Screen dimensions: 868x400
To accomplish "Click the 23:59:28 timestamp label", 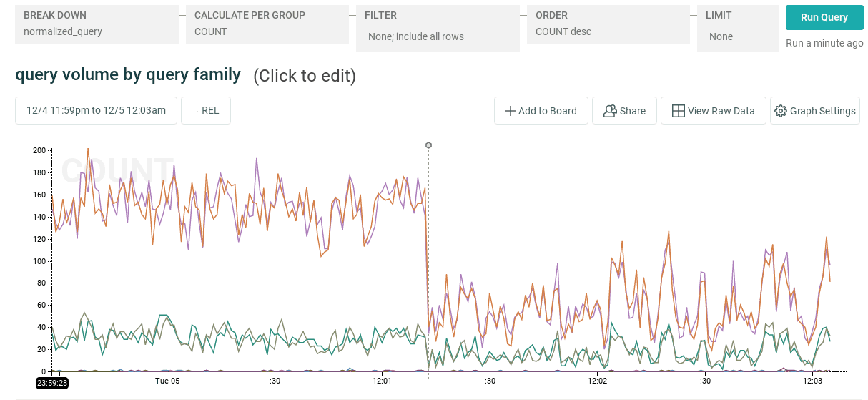I will [52, 384].
